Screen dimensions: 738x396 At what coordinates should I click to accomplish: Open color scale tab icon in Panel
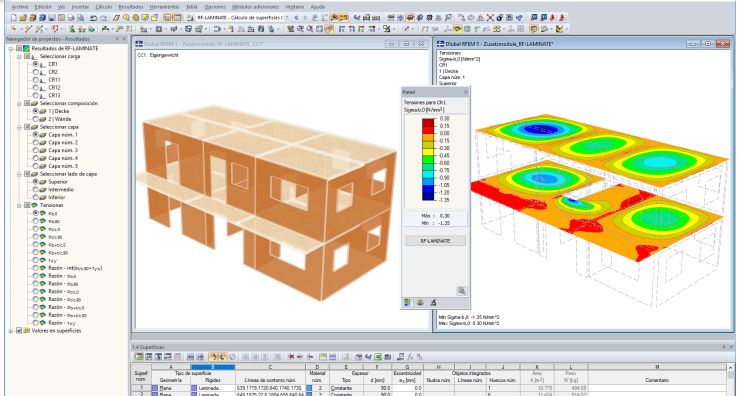pyautogui.click(x=407, y=303)
